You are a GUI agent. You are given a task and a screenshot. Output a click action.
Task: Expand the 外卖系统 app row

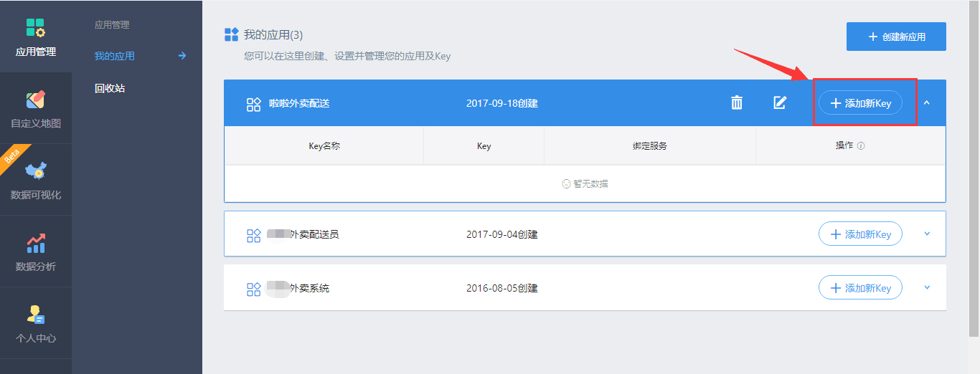click(927, 288)
